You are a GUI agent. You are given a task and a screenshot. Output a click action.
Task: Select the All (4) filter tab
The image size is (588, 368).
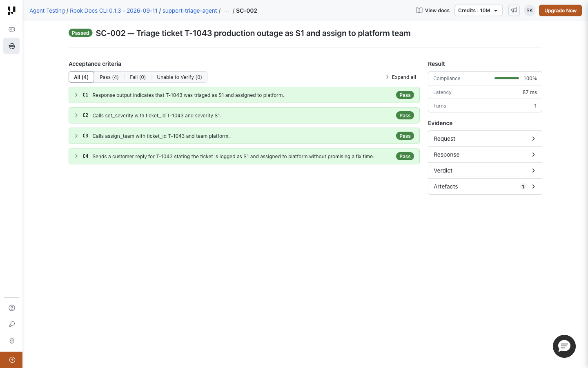[x=81, y=77]
